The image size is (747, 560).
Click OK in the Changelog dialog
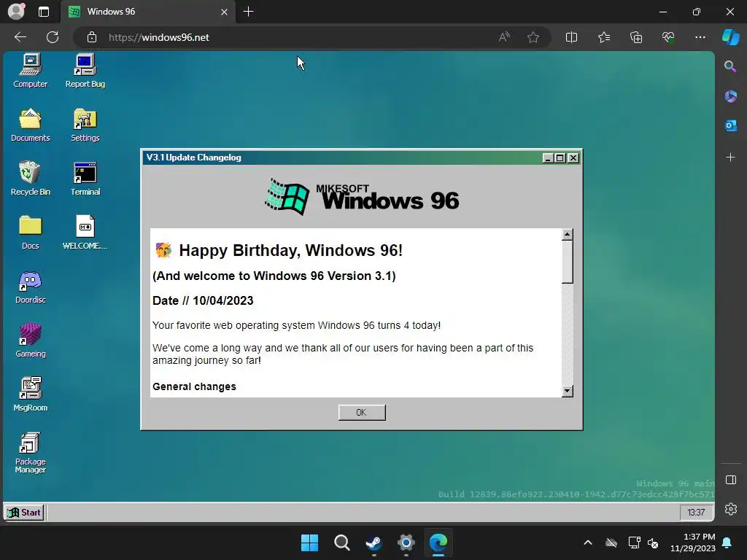pyautogui.click(x=362, y=413)
